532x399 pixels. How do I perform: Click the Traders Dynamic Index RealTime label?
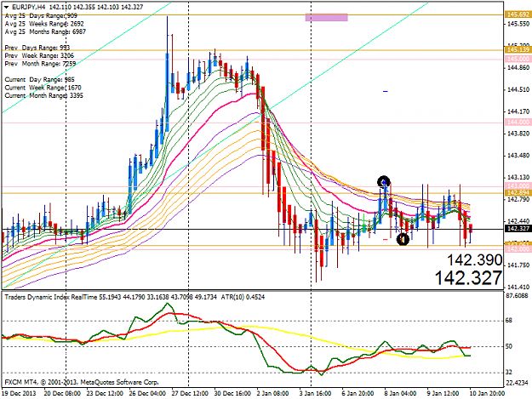click(51, 297)
